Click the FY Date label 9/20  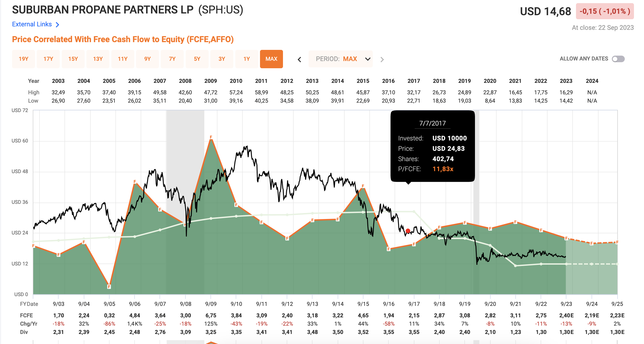pos(490,304)
